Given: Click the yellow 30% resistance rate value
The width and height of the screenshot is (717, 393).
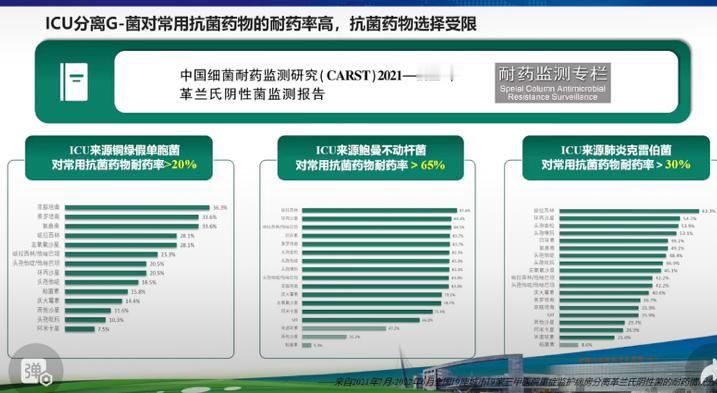Looking at the screenshot, I should click(678, 165).
